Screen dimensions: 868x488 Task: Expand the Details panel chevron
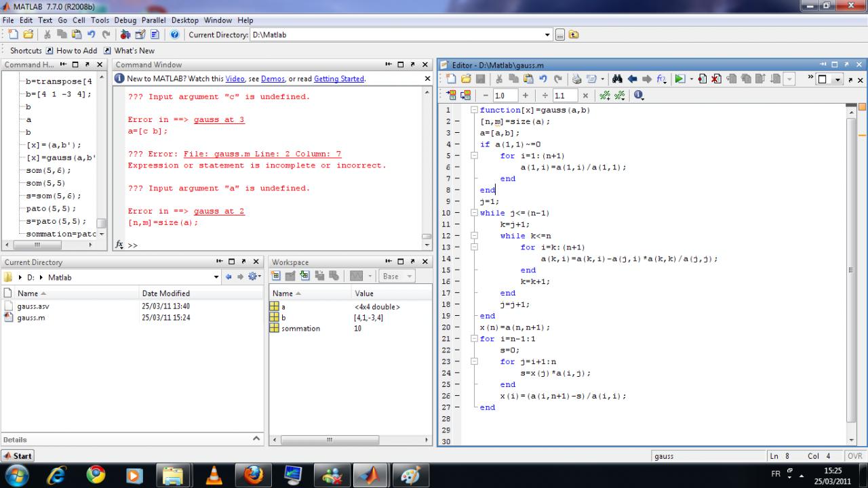[256, 439]
